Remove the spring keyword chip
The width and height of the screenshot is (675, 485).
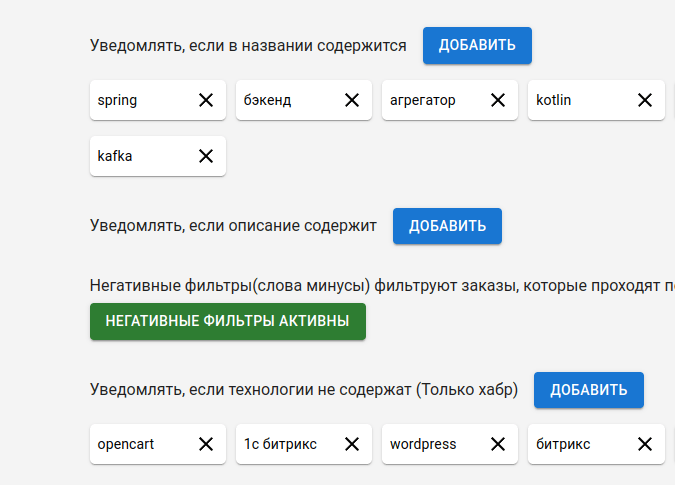[x=206, y=100]
